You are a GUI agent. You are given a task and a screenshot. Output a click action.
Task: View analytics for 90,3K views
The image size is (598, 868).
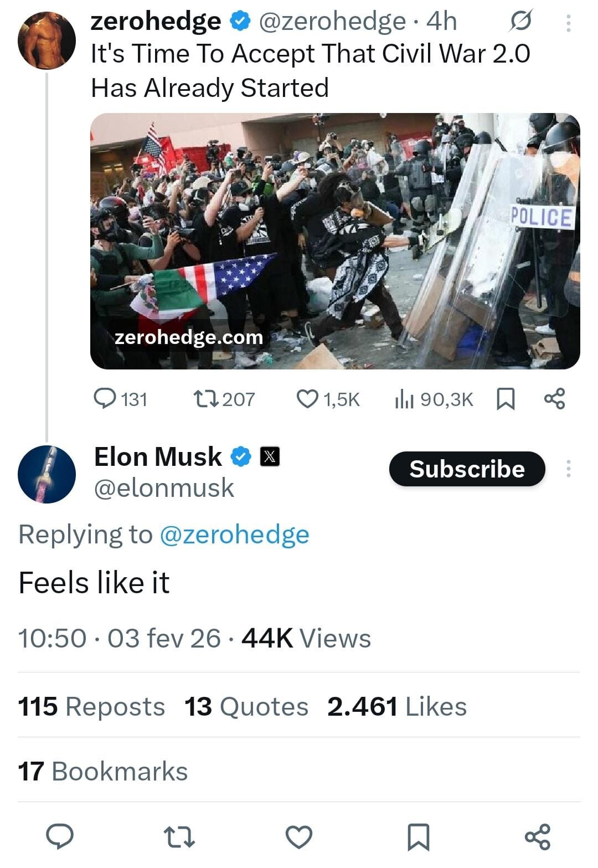(x=434, y=399)
